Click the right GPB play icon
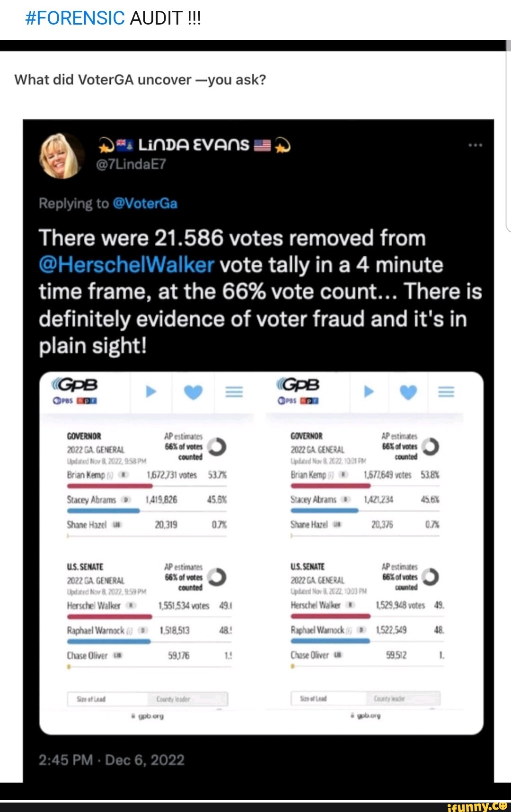This screenshot has height=812, width=511. [369, 391]
